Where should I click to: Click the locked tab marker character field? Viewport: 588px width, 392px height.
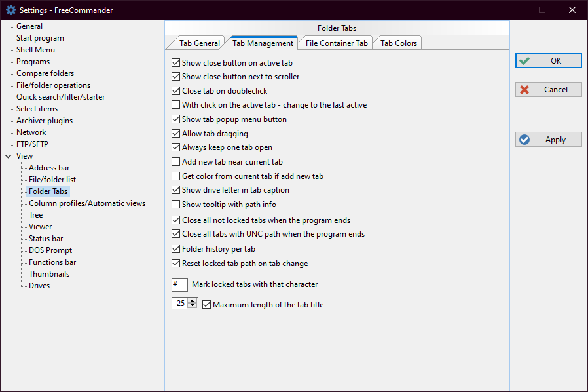[x=179, y=285]
